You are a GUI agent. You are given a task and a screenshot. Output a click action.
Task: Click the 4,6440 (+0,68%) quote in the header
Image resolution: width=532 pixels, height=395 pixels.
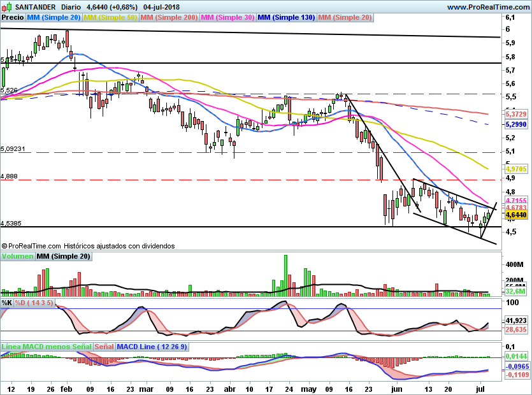112,7
